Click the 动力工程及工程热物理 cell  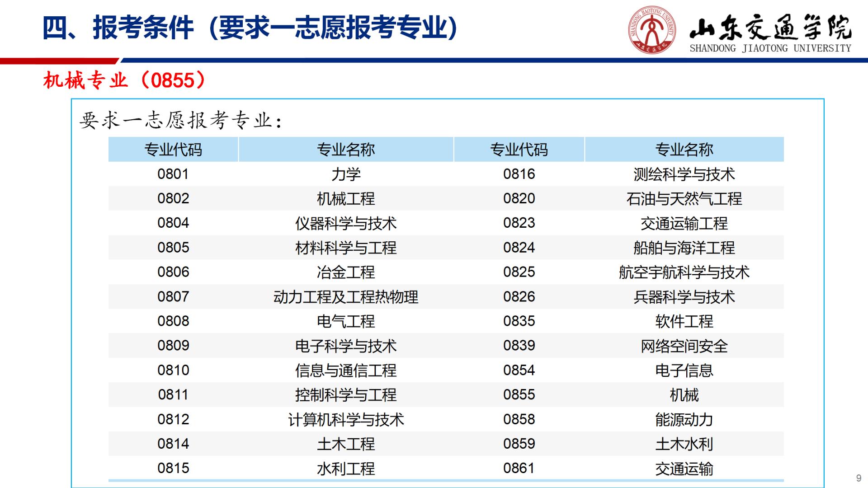click(346, 297)
